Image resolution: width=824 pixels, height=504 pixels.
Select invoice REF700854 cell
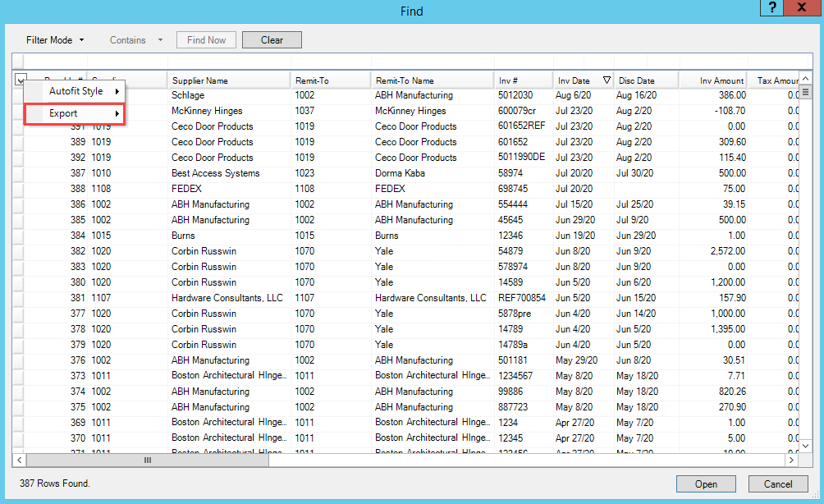[x=524, y=298]
